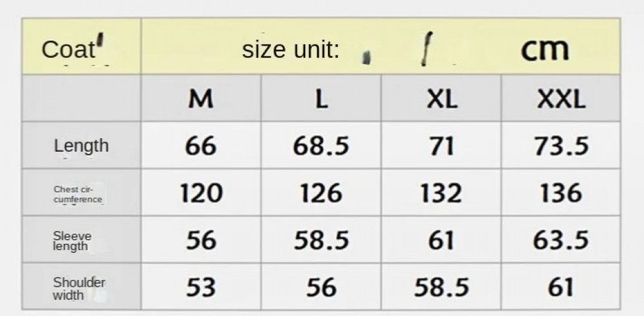Select the M size column header
The height and width of the screenshot is (316, 644).
pos(201,99)
